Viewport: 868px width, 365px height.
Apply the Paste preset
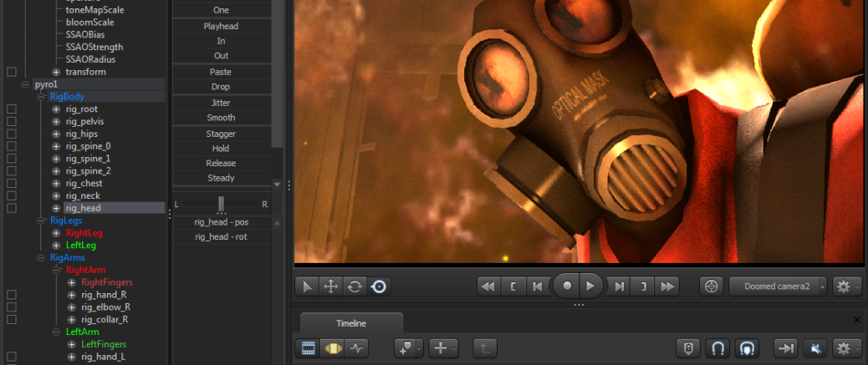coord(222,72)
